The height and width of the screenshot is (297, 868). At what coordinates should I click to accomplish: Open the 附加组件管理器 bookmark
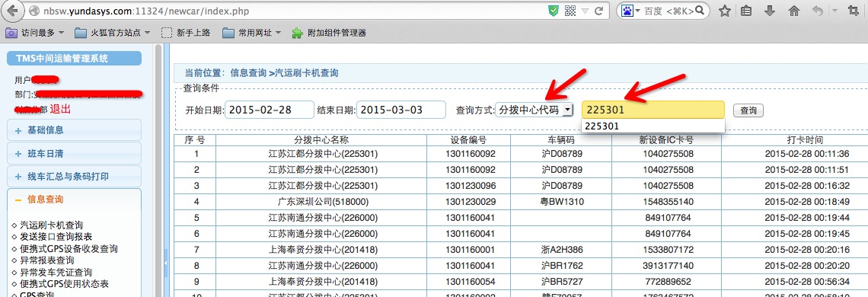329,33
